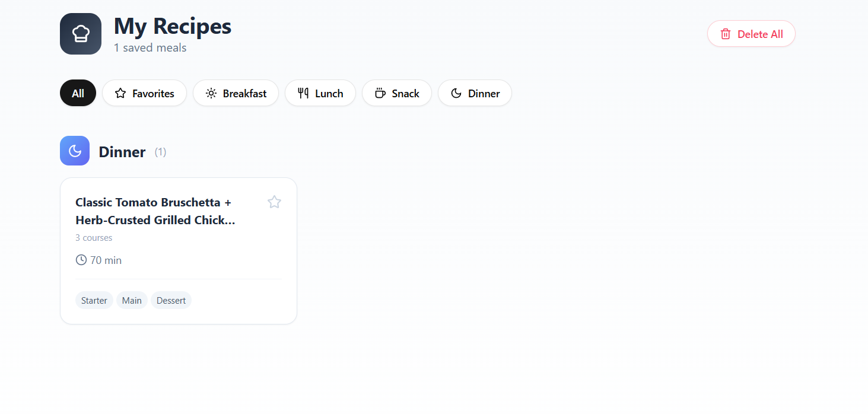The image size is (868, 414).
Task: Click the "3 courses" label on the card
Action: [94, 238]
